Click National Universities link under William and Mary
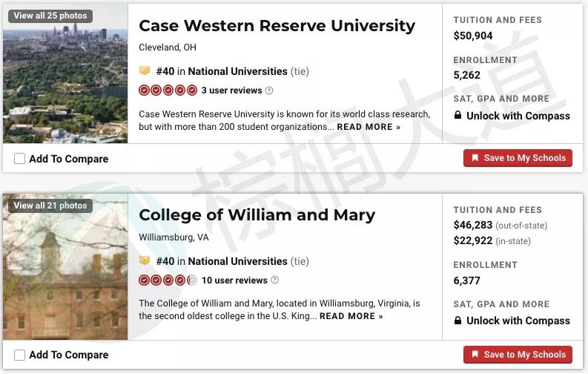588x374 pixels. 237,261
